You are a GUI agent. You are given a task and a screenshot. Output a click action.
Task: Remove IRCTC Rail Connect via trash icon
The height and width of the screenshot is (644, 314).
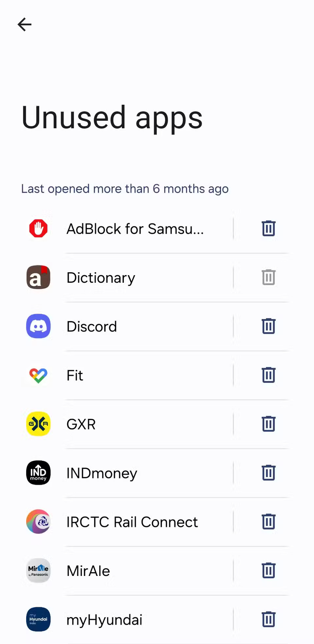[268, 522]
